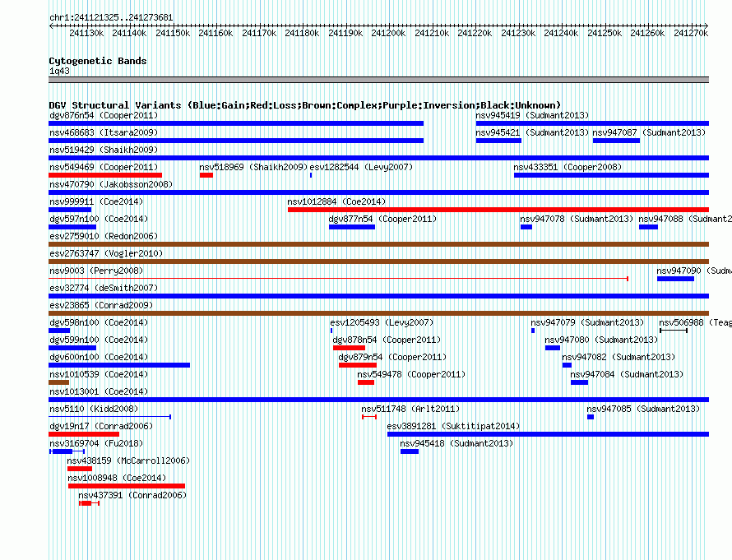Click the red nsv1008948 (Coe2014) loss bar
Viewport: 732px width, 560px height.
pos(127,486)
